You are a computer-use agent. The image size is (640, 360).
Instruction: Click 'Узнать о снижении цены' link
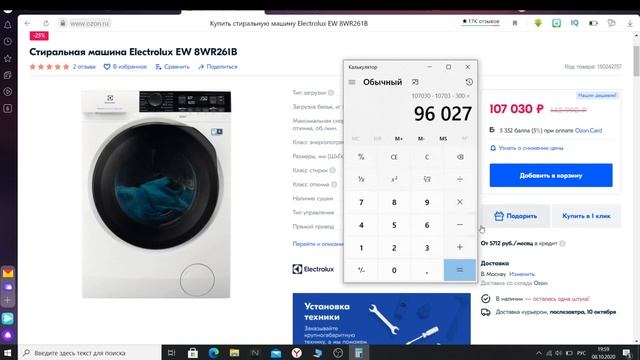pos(527,148)
